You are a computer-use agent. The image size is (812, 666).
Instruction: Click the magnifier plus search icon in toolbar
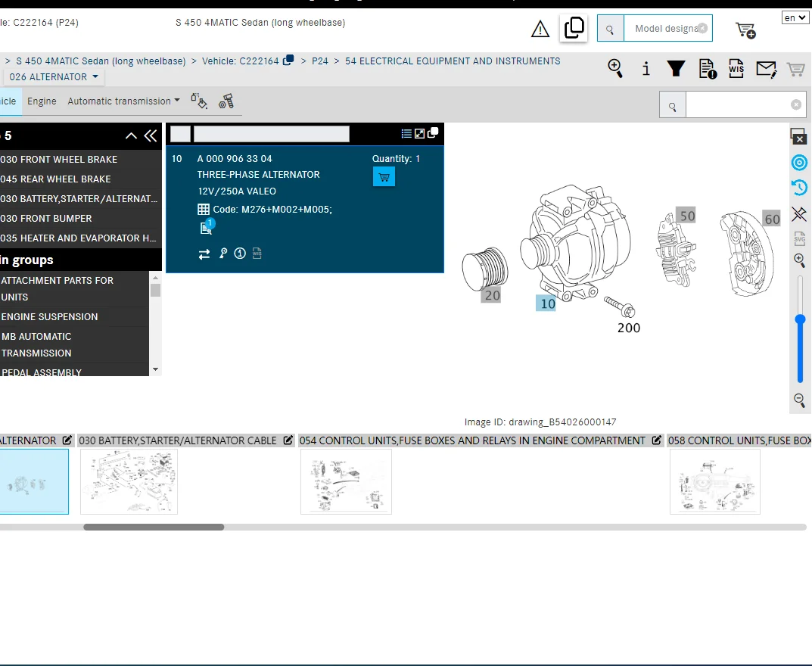coord(615,68)
